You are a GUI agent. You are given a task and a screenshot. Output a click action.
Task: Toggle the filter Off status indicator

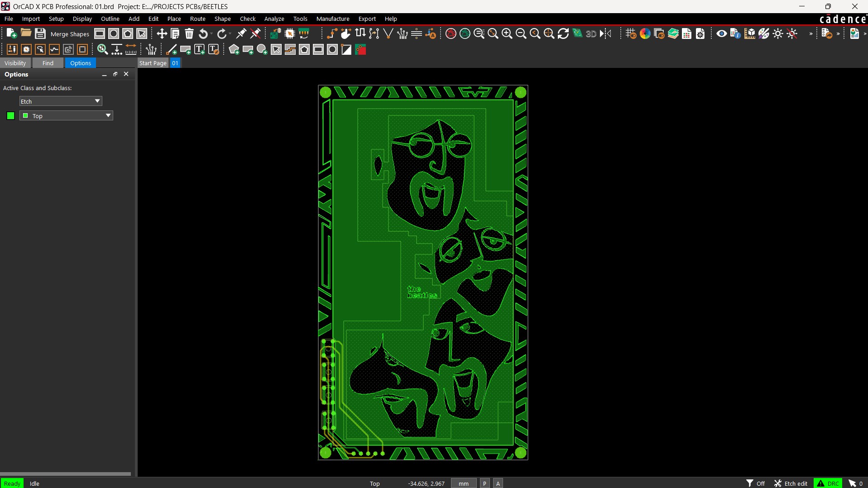tap(755, 483)
